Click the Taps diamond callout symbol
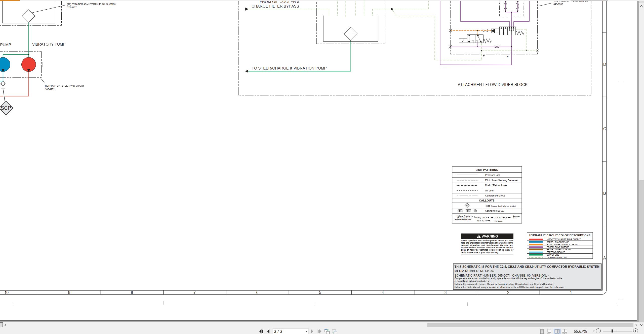 (x=467, y=206)
